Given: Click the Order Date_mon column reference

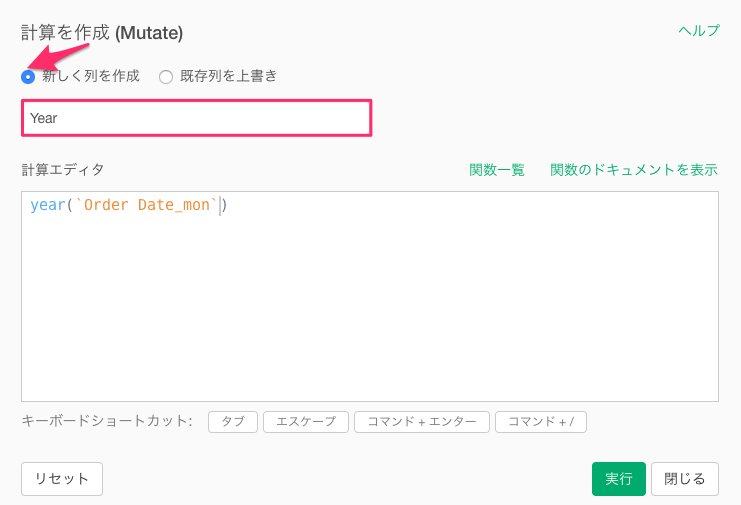Looking at the screenshot, I should [x=146, y=205].
